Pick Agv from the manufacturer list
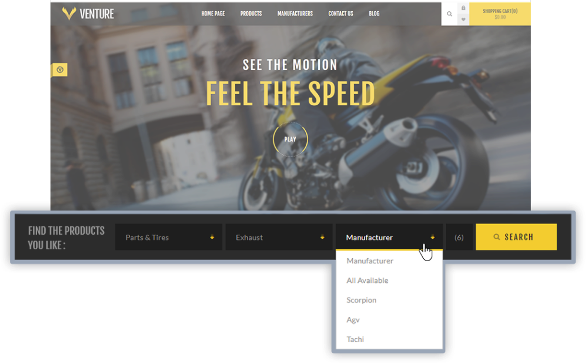 353,320
